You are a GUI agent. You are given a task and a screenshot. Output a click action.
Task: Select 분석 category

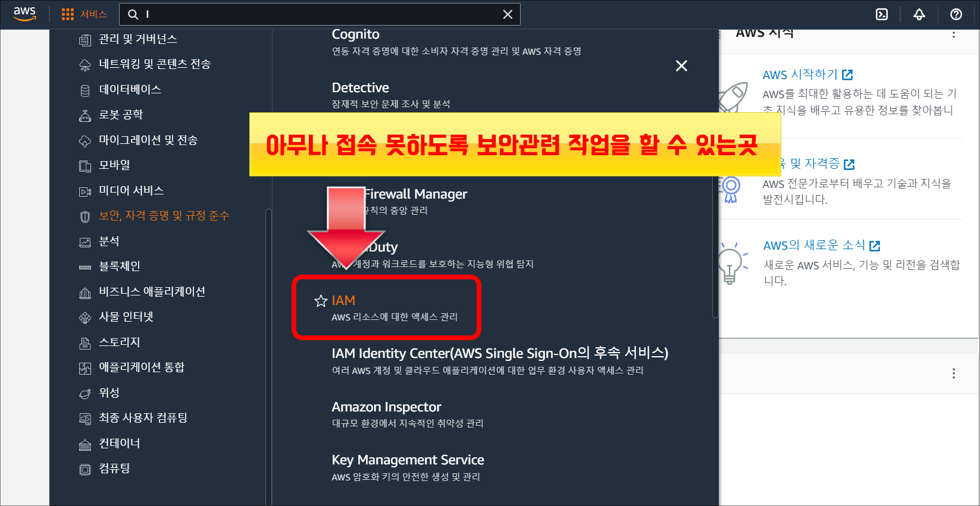point(109,241)
